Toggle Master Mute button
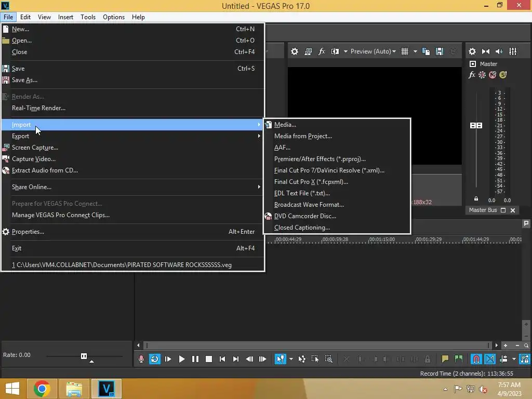 tap(493, 75)
